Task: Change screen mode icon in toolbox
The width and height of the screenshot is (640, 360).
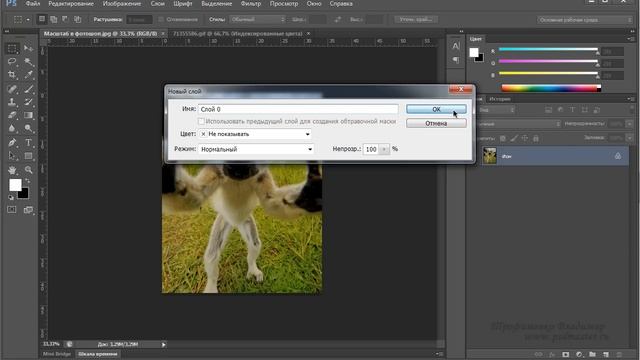Action: (x=28, y=210)
